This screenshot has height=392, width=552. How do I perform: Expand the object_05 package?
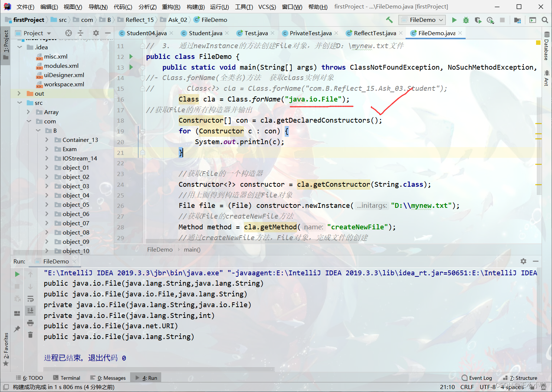(47, 205)
